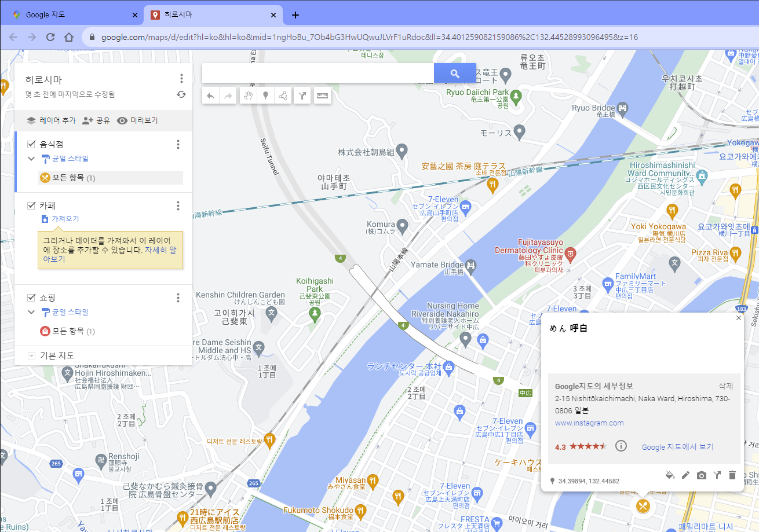Screen dimensions: 759x532
Task: Open 쇼핑 layer options three-dot menu
Action: (178, 298)
